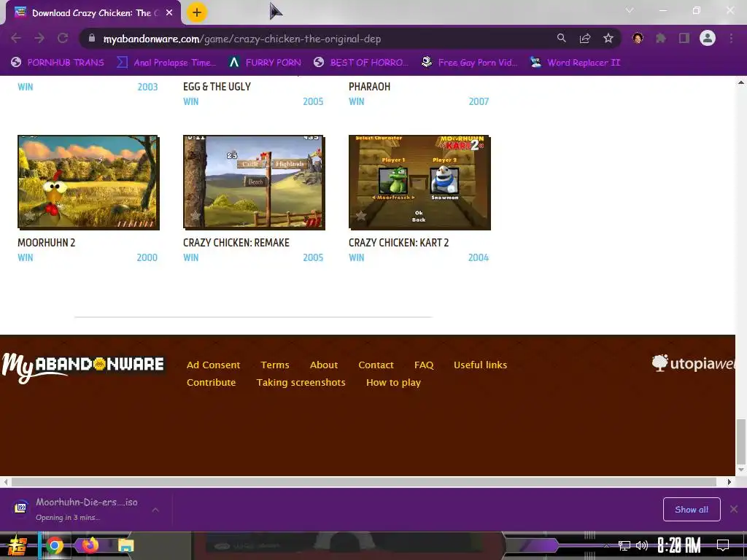This screenshot has width=747, height=560.
Task: Click the 2005 year under Crazy Chicken: Remake
Action: tap(313, 257)
